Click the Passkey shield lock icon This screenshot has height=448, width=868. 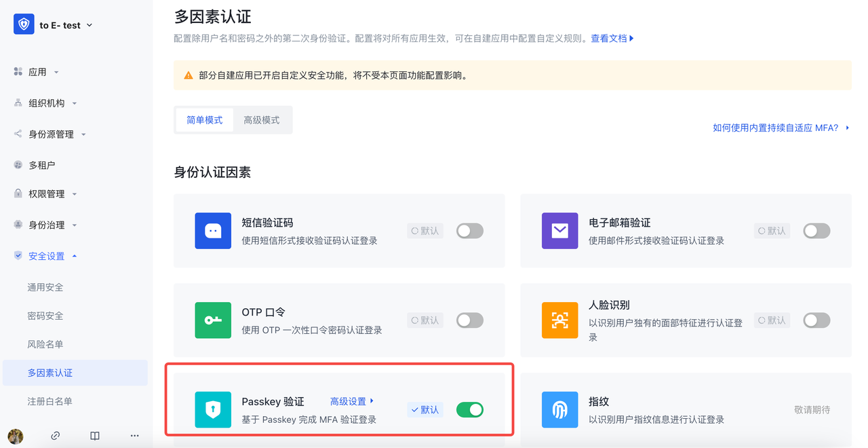click(213, 410)
